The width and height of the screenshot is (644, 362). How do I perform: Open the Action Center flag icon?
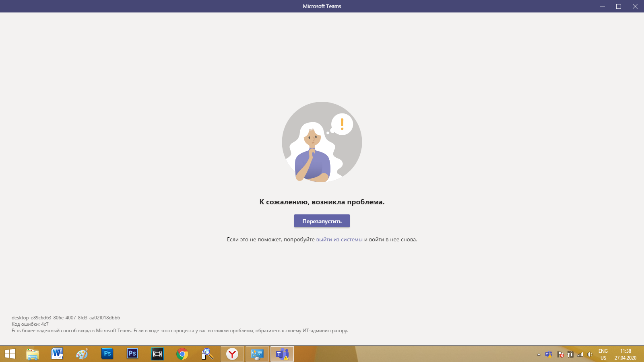tap(560, 354)
